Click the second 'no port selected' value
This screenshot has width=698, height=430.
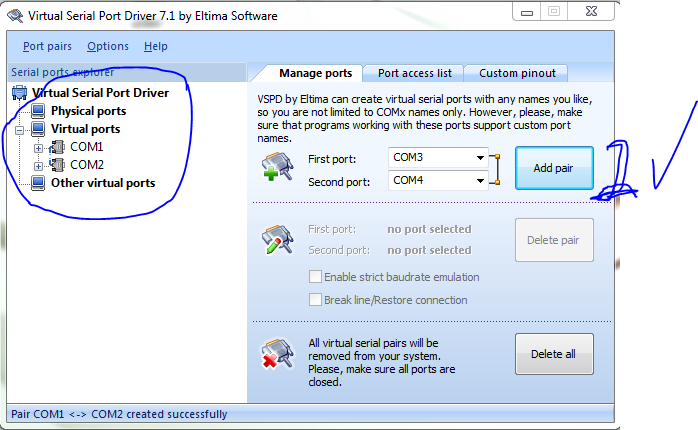click(429, 250)
